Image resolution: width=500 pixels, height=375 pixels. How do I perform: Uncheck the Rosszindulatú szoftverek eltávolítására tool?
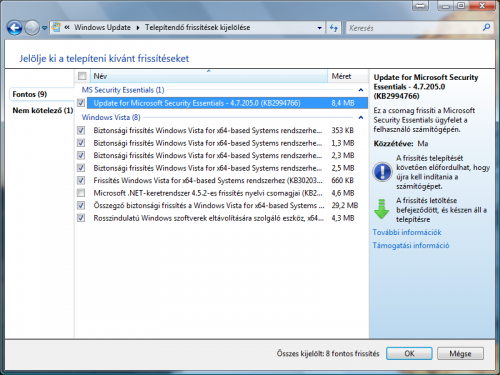coord(81,218)
